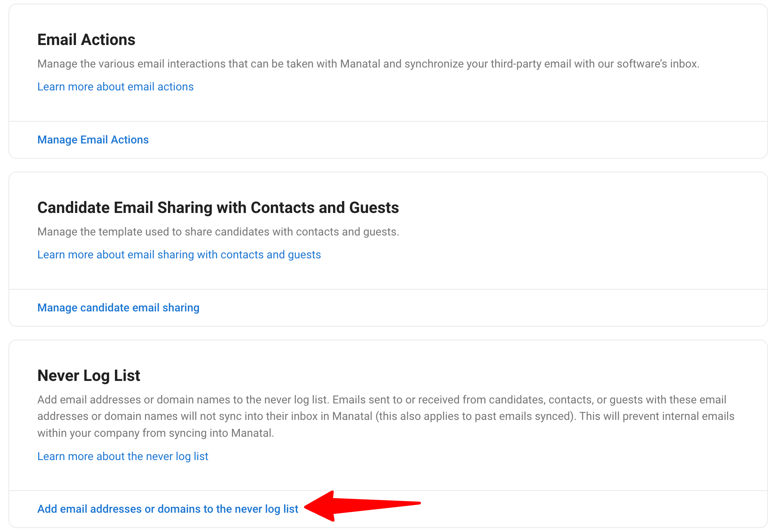This screenshot has width=778, height=532.
Task: Click the Email Actions section heading
Action: (86, 40)
